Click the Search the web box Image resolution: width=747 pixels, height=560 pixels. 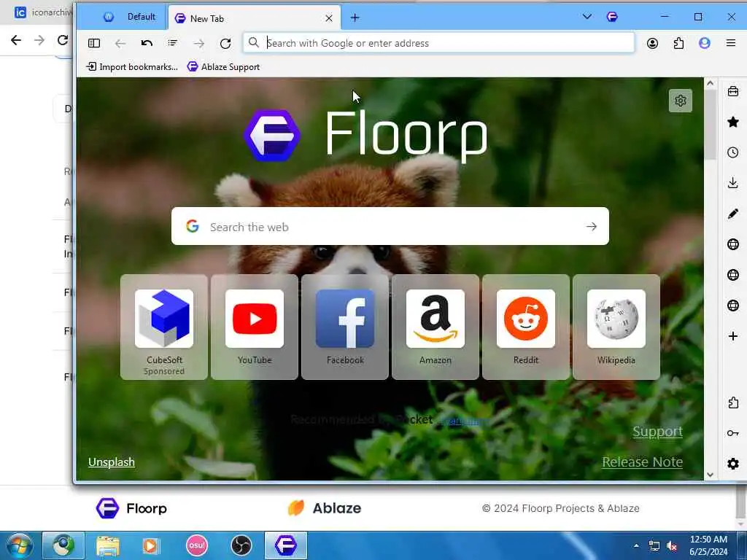(390, 226)
